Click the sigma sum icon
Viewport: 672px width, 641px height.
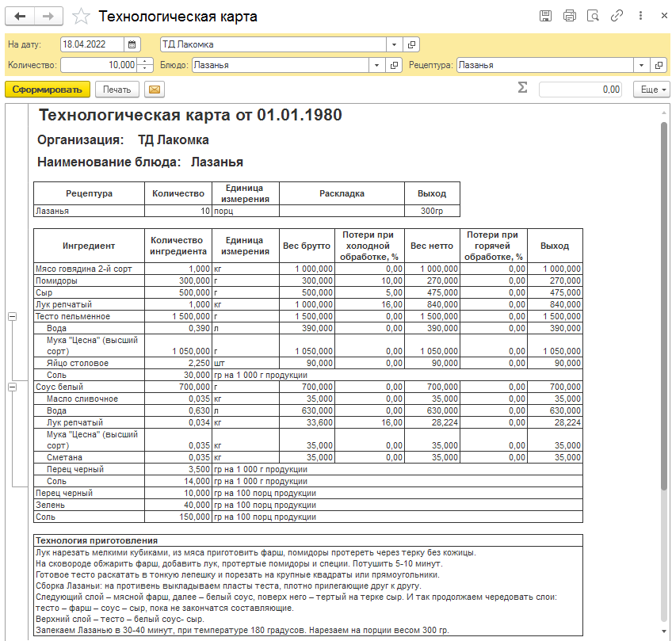click(x=522, y=89)
